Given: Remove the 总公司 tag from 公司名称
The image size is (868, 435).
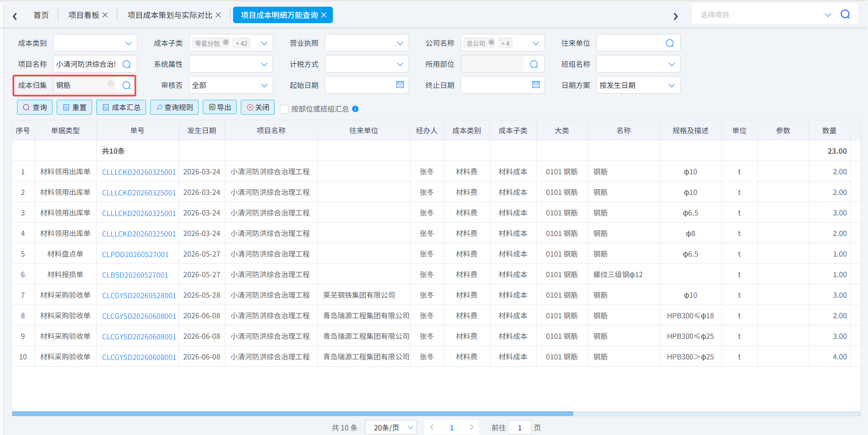Looking at the screenshot, I should tap(491, 43).
